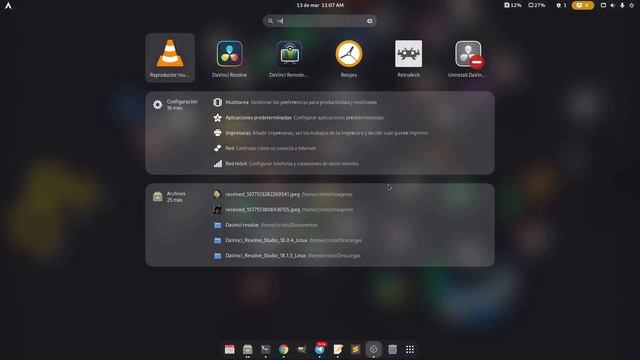Screen dimensions: 640x360
Task: Click the volume speaker icon in top bar
Action: click(613, 5)
